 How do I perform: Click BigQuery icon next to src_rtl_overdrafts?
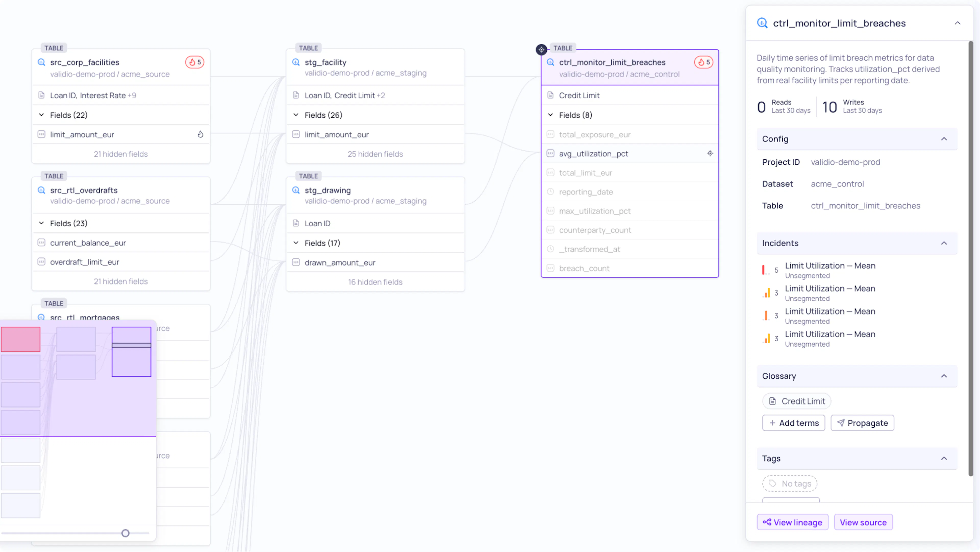(x=41, y=190)
